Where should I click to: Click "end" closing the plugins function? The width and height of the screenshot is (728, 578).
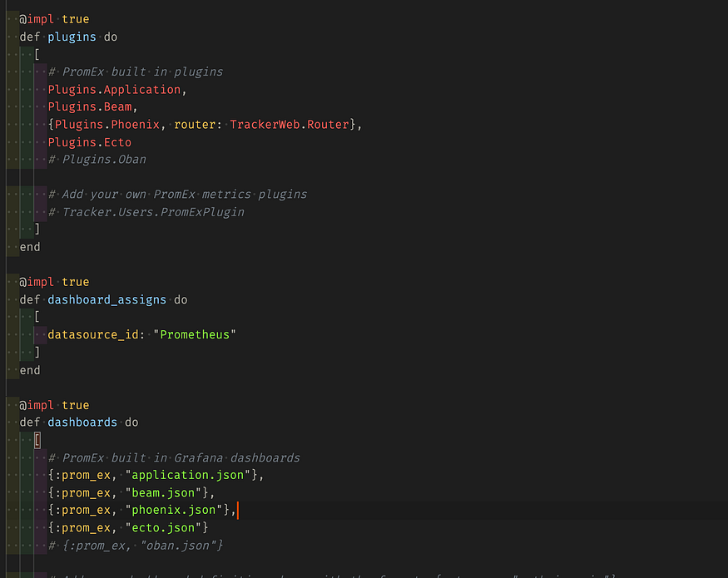[30, 247]
